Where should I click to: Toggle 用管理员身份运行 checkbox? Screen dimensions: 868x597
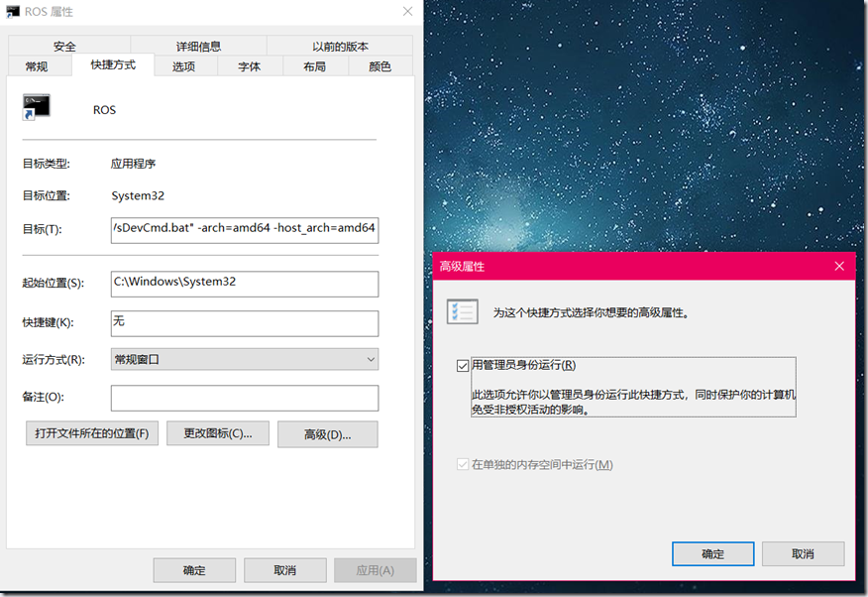463,366
